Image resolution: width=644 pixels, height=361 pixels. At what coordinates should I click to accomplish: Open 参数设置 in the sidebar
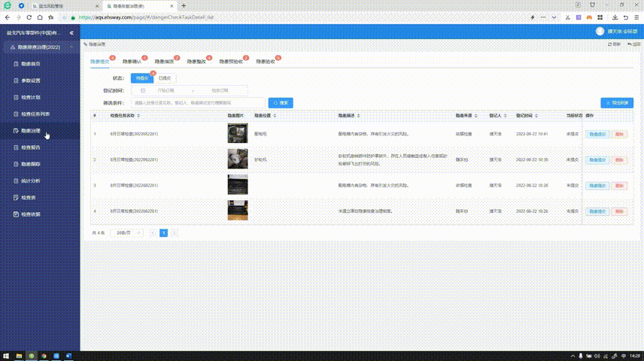pyautogui.click(x=31, y=81)
